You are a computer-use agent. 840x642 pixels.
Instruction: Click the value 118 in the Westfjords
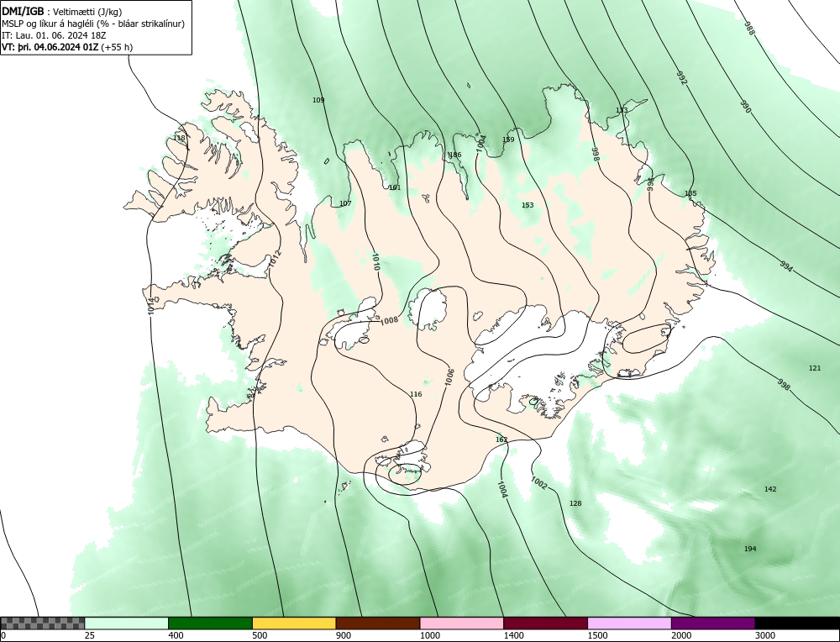[x=179, y=138]
